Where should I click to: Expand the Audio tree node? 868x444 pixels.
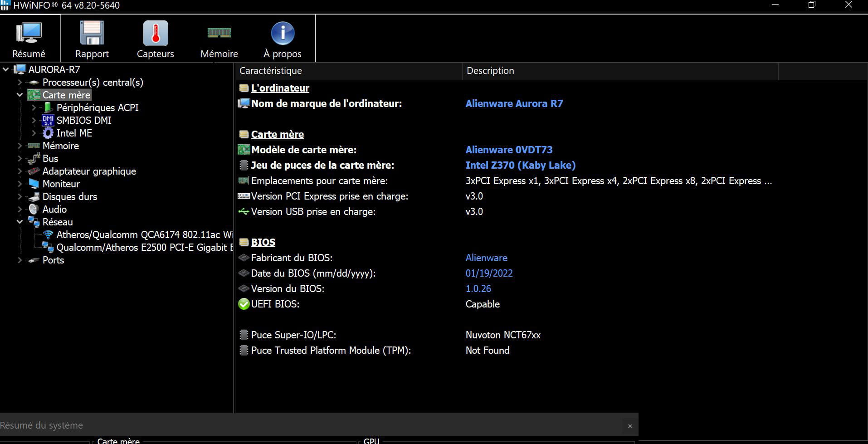[x=20, y=209]
